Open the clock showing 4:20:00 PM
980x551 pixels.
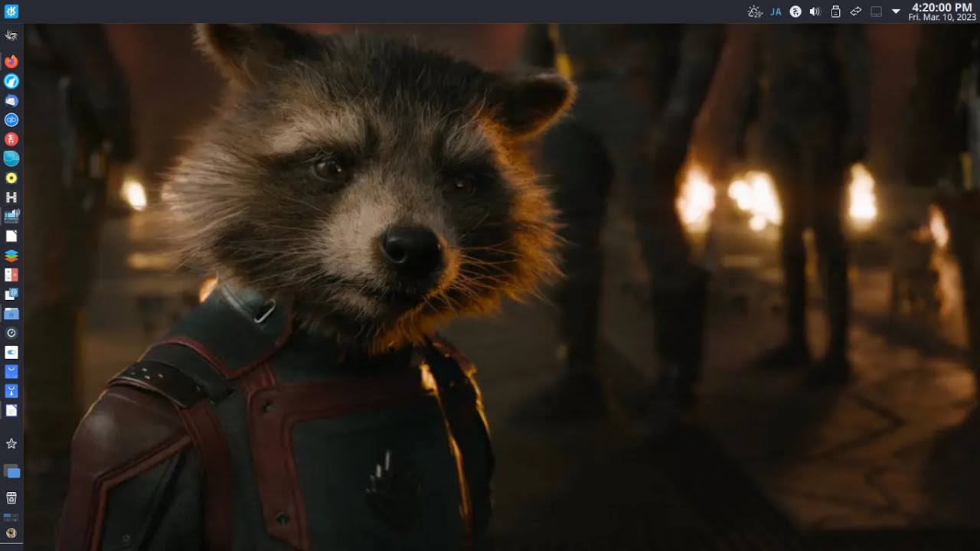click(x=942, y=11)
